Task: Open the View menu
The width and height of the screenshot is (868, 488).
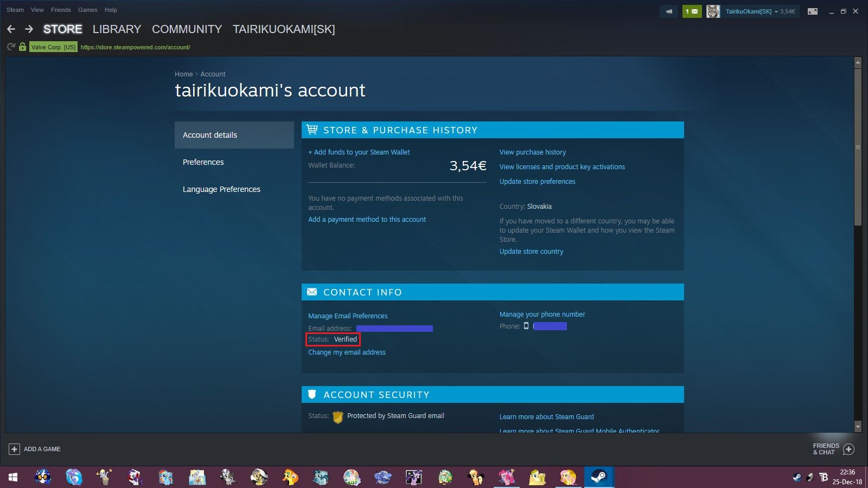Action: [x=37, y=10]
